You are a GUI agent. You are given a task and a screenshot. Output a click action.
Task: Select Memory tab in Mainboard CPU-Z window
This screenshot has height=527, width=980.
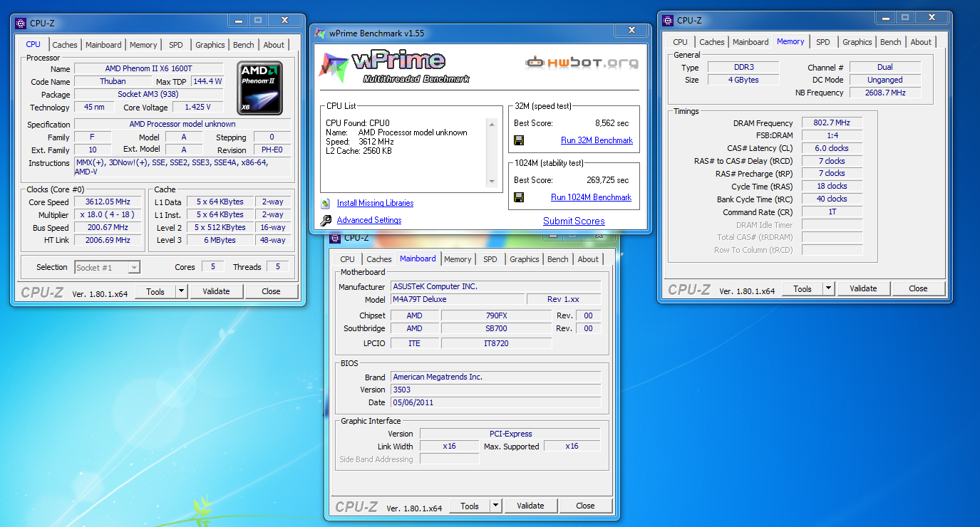458,259
